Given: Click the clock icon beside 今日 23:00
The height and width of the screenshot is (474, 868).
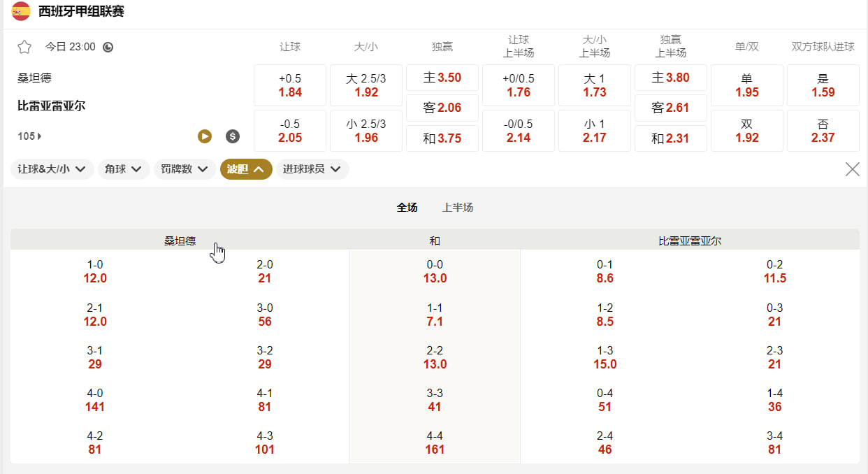Looking at the screenshot, I should tap(108, 48).
